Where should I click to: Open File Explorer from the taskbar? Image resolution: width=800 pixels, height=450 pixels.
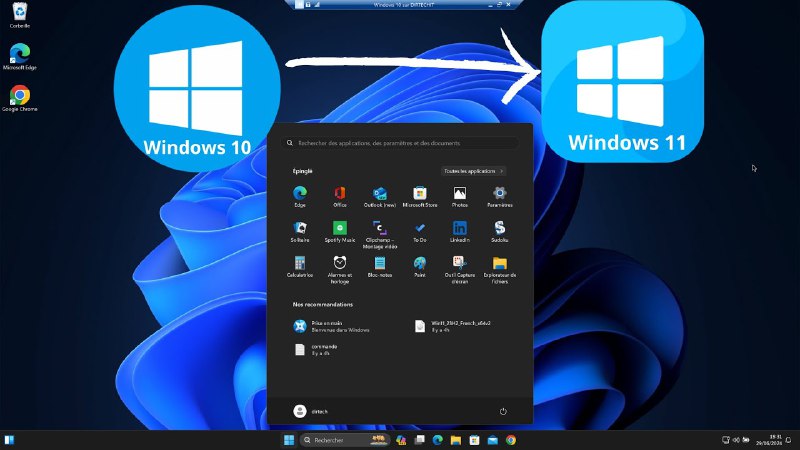tap(456, 440)
